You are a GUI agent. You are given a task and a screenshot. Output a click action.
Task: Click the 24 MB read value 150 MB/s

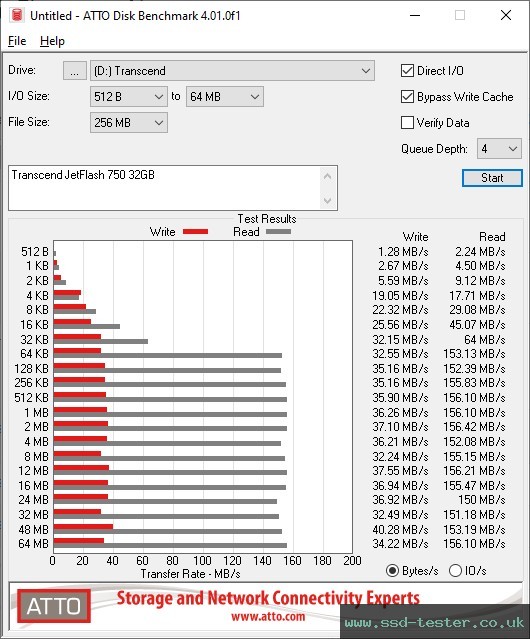tap(482, 500)
